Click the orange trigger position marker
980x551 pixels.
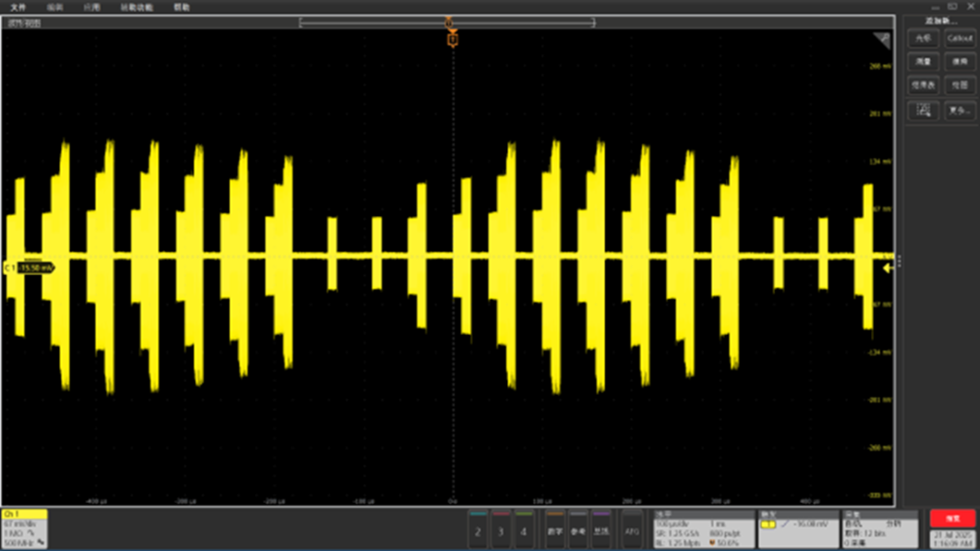click(453, 40)
